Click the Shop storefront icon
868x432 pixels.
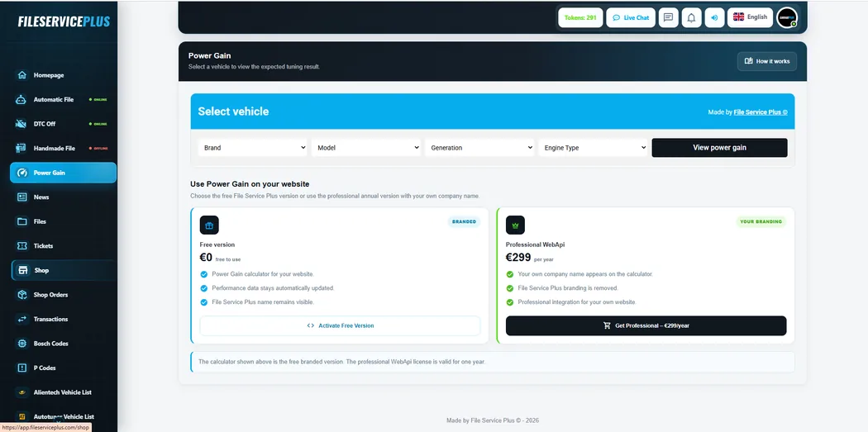22,270
